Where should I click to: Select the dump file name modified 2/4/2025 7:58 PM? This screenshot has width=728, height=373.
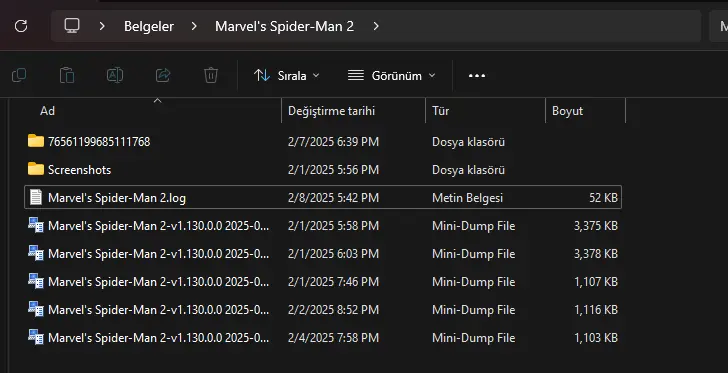point(159,338)
